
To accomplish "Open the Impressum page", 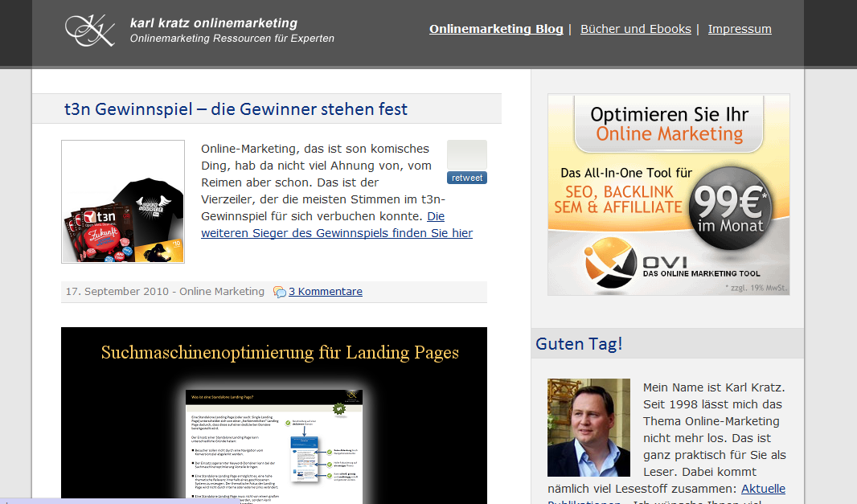I will pos(740,29).
